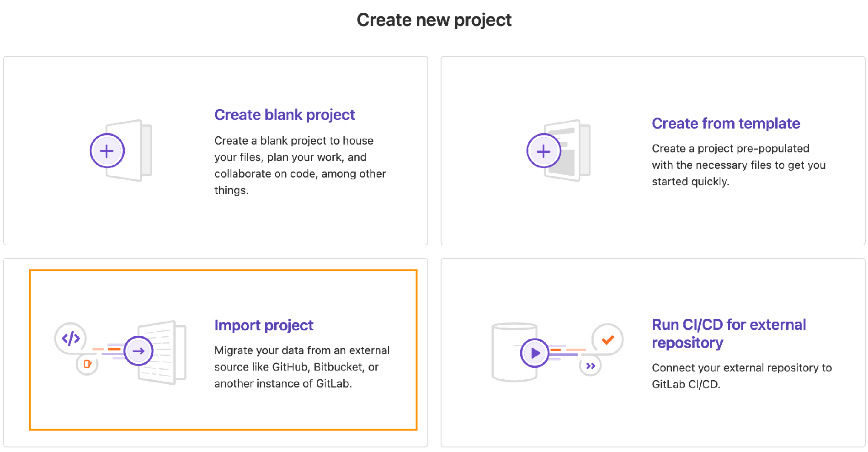Click the plus icon on blank project card

107,151
